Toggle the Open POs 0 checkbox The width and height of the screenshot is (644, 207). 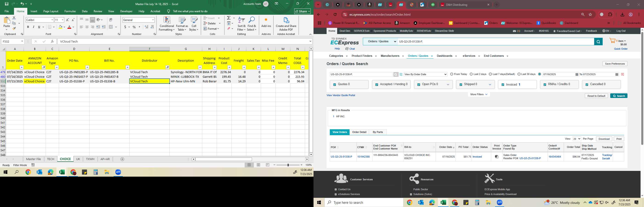pos(418,85)
